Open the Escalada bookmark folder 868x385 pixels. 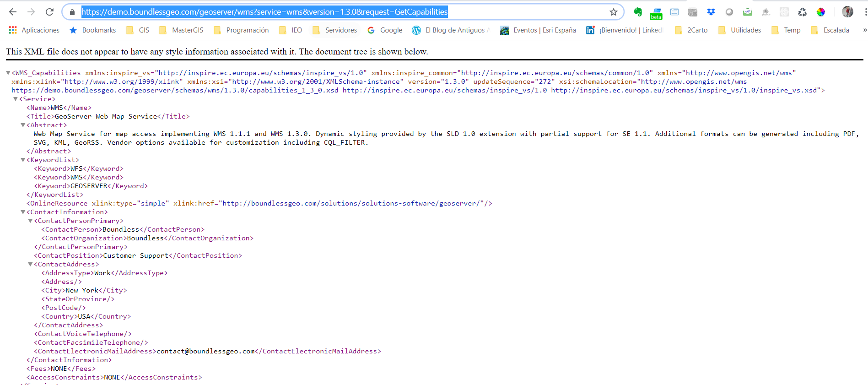point(830,30)
